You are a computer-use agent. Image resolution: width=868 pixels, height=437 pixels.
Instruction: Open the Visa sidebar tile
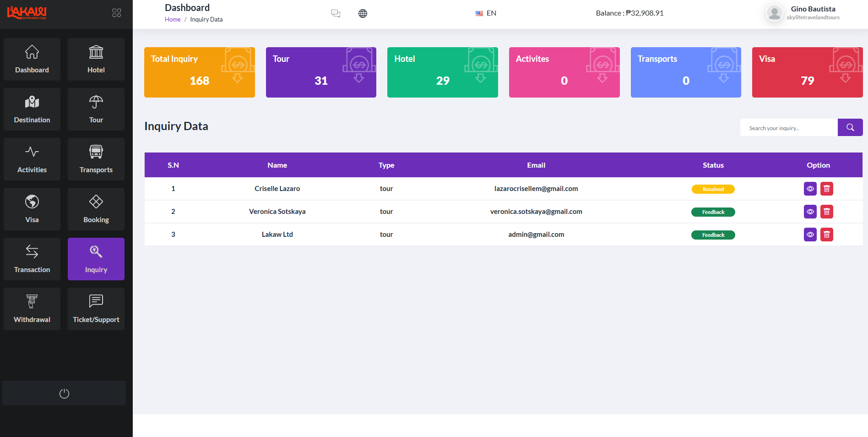(x=32, y=209)
